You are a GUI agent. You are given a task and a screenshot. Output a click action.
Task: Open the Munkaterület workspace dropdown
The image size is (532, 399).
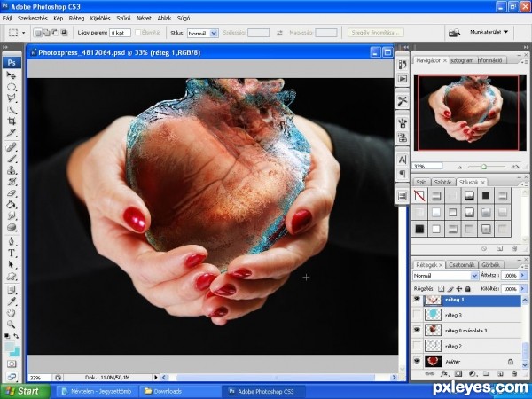click(x=489, y=32)
